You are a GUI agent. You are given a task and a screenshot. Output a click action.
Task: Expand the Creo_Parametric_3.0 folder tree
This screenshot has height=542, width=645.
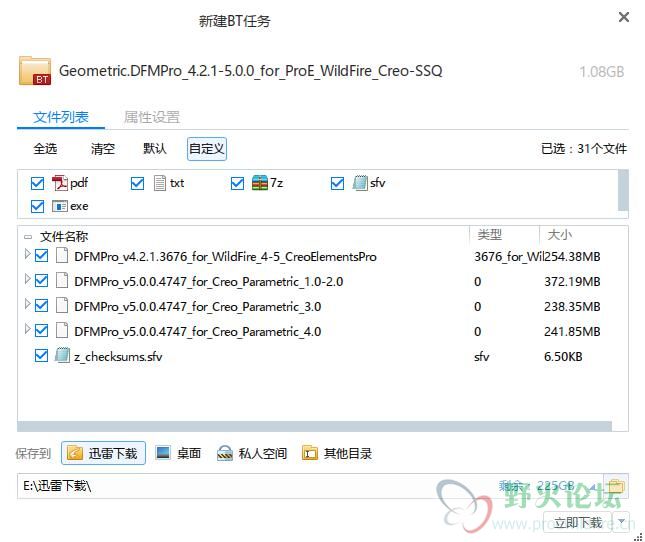pos(28,304)
